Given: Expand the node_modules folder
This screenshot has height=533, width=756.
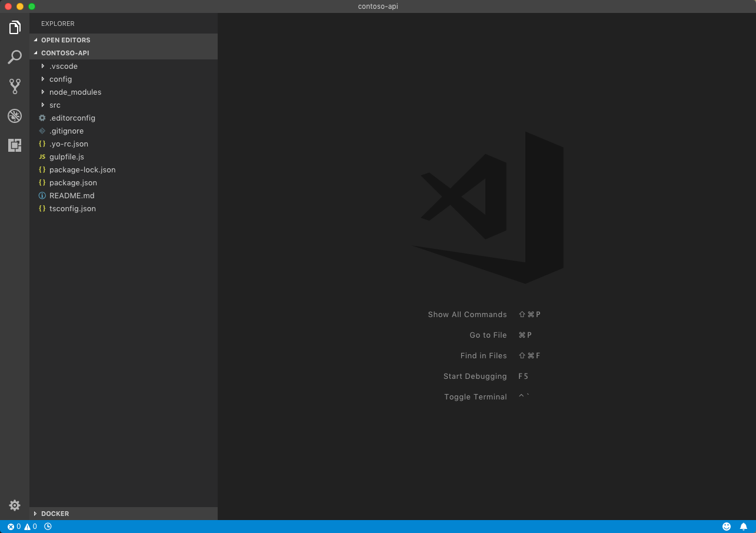Looking at the screenshot, I should [x=75, y=92].
